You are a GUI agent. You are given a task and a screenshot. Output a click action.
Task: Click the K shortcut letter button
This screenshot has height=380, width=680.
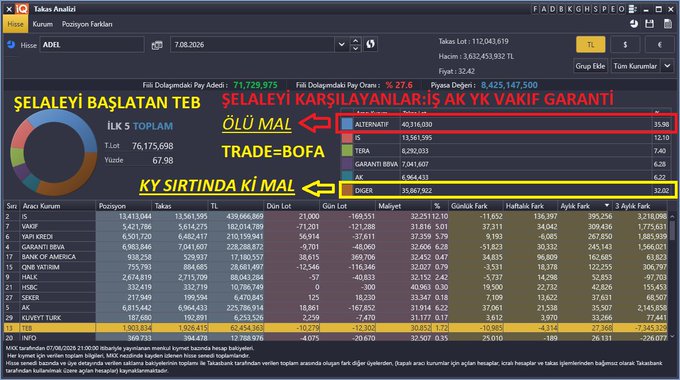coord(570,9)
